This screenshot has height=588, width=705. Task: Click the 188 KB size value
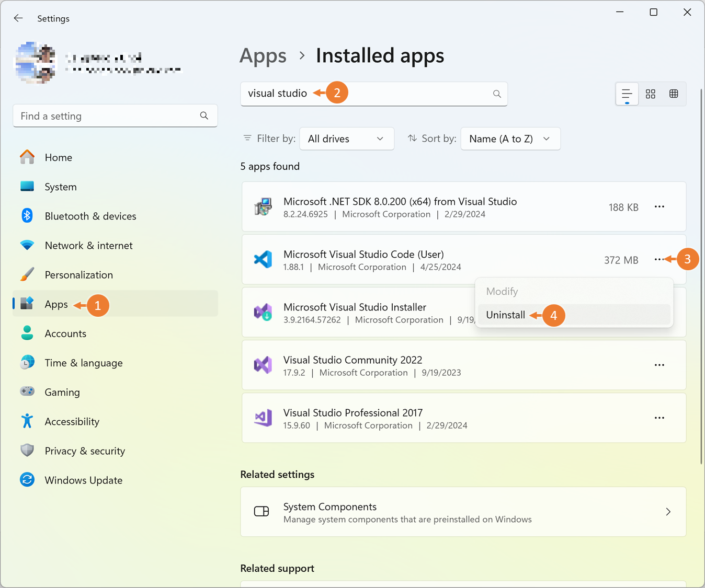[623, 207]
